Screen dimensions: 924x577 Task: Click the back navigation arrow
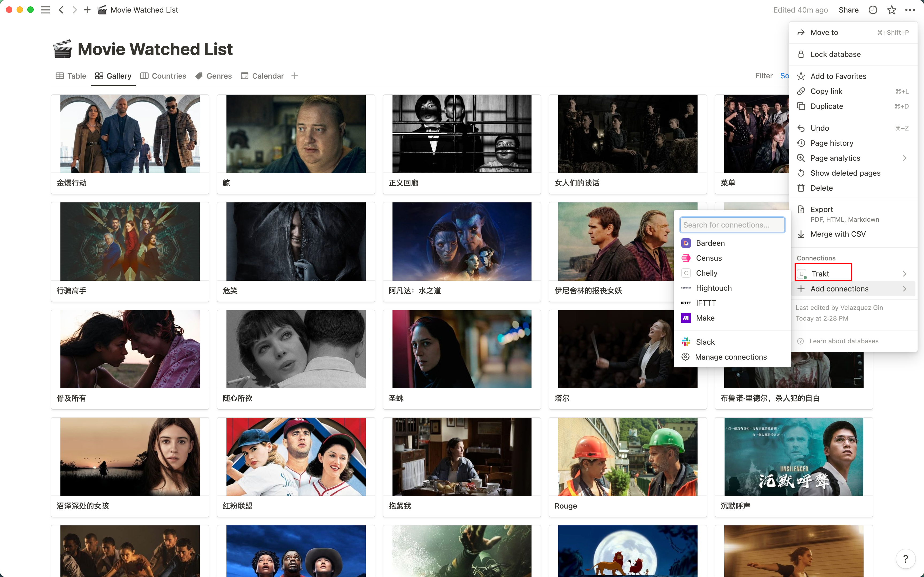[x=61, y=10]
